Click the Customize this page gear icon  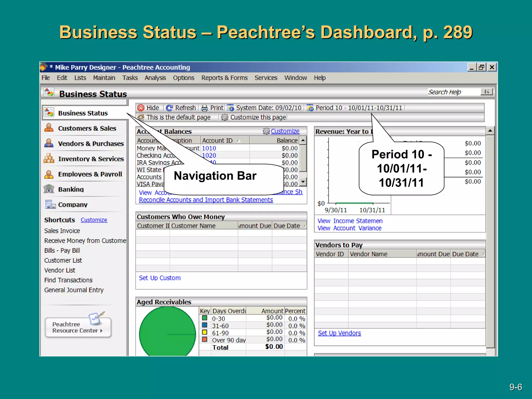pyautogui.click(x=225, y=117)
